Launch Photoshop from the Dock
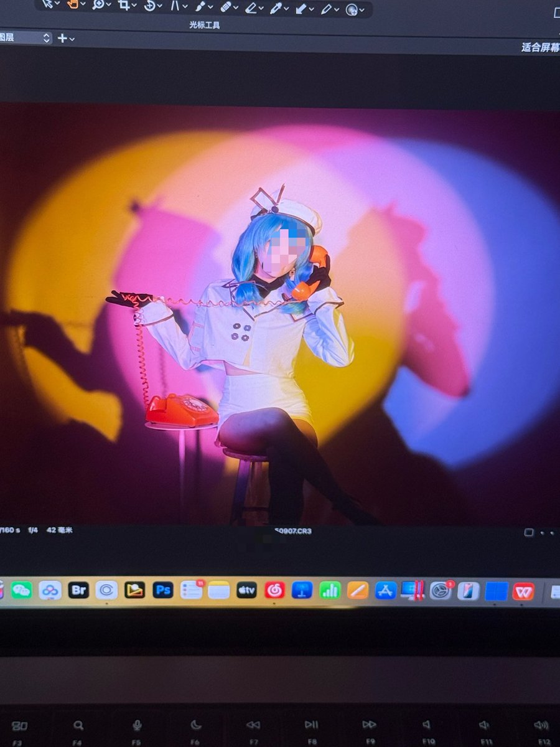560x747 pixels. [x=163, y=590]
